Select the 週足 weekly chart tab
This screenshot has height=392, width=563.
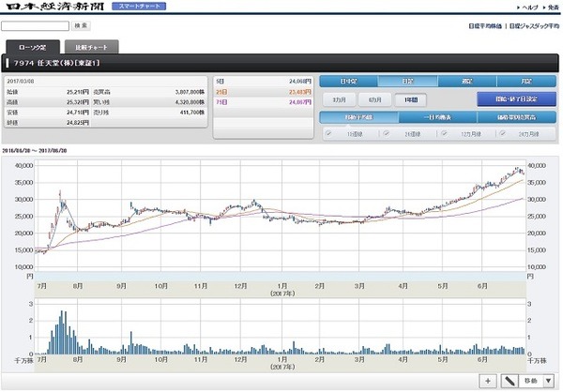click(x=467, y=82)
